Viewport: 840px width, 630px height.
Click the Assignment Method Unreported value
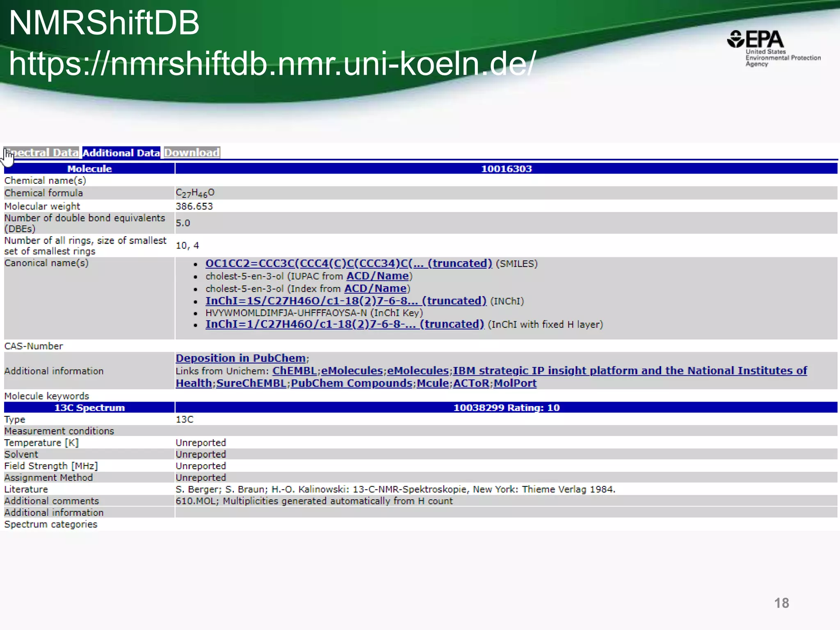point(201,477)
